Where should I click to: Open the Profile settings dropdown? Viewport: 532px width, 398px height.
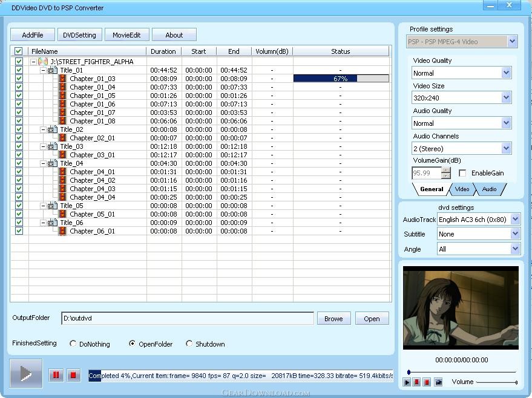(512, 41)
